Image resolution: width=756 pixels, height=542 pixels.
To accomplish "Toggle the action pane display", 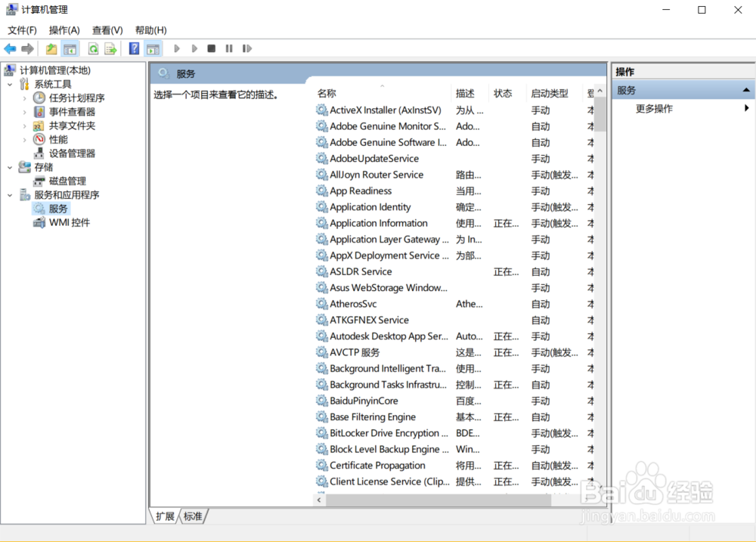I will (152, 48).
